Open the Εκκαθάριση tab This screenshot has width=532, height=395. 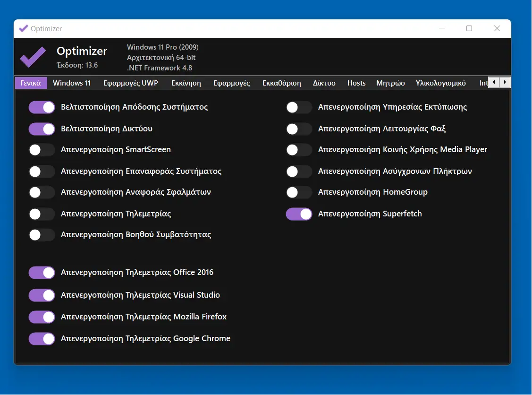[x=282, y=83]
